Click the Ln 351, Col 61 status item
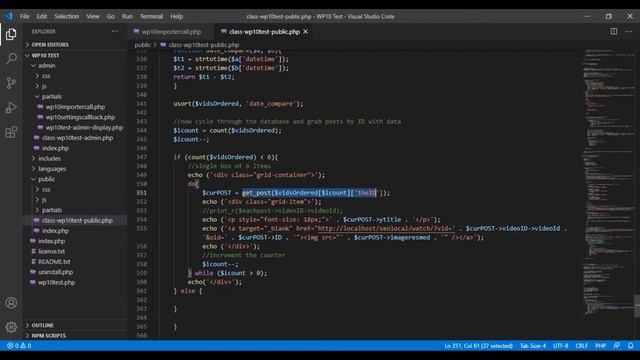 (478, 346)
